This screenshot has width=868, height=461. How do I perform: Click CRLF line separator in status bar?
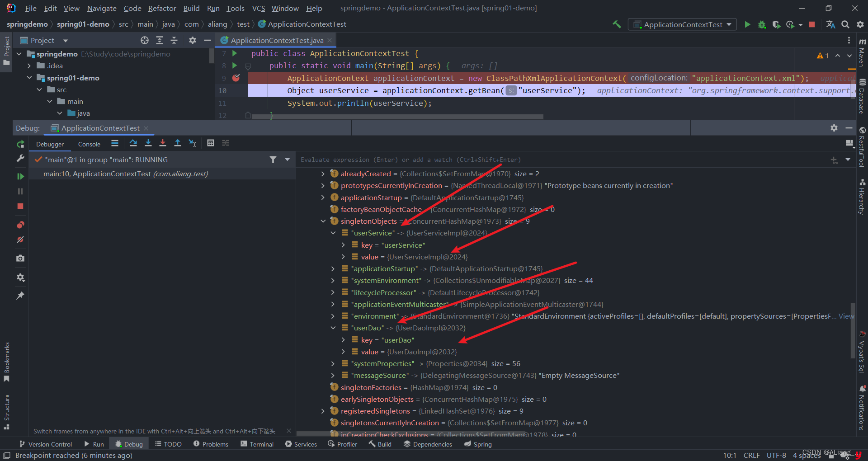751,455
